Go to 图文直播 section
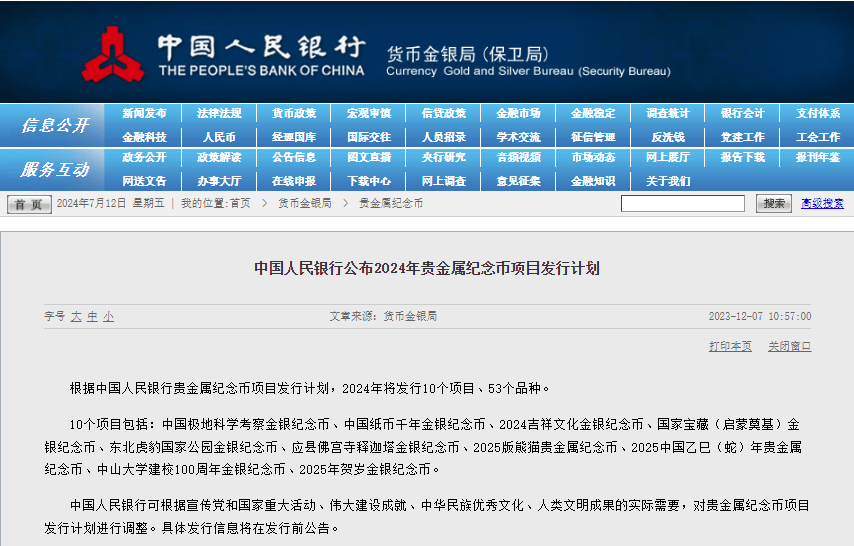This screenshot has width=854, height=546. (x=369, y=157)
